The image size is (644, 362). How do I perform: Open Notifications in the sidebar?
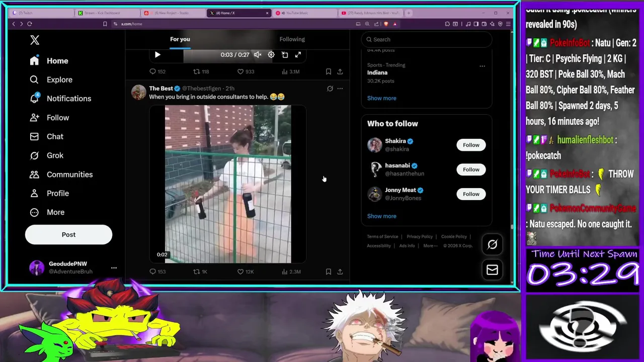(60, 99)
